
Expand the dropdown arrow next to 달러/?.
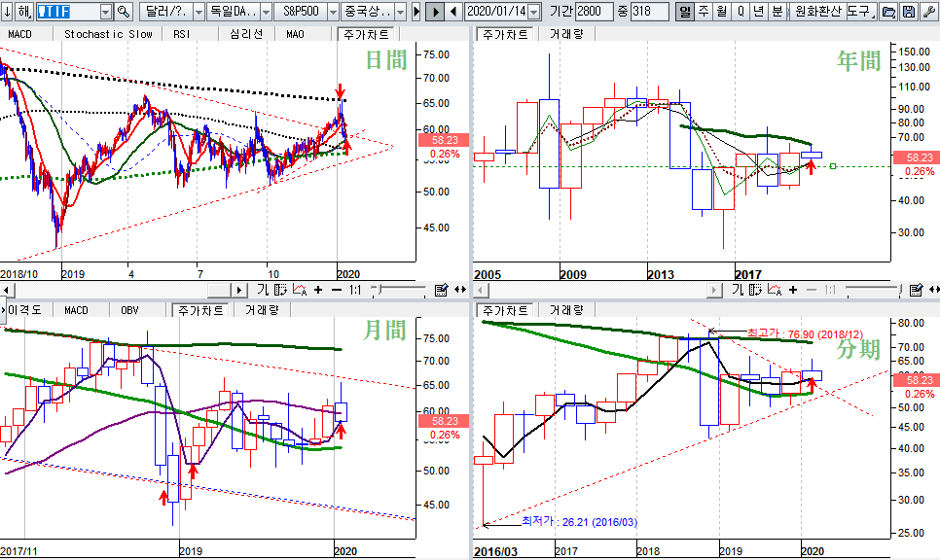[x=199, y=11]
